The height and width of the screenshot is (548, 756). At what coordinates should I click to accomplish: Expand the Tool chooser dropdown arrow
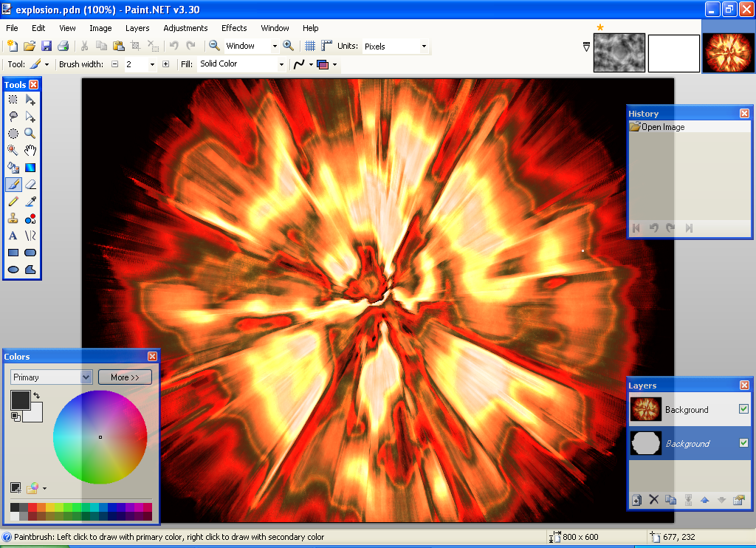[47, 64]
